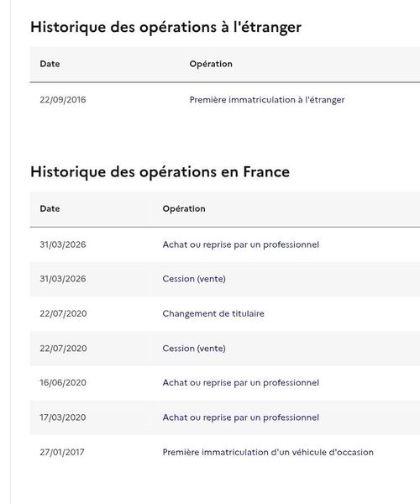Select the Première immatriculation à l'étranger entry
Viewport: 420px width, 504px height.
click(267, 100)
